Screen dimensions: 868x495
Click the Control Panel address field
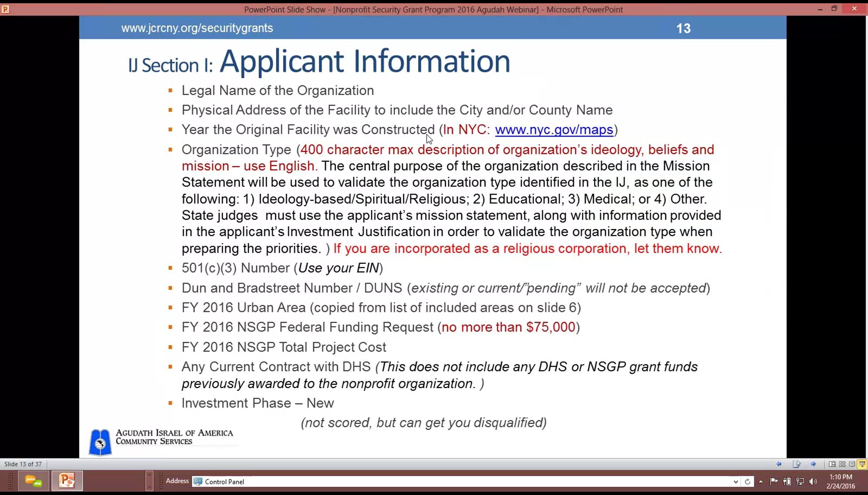coord(463,482)
